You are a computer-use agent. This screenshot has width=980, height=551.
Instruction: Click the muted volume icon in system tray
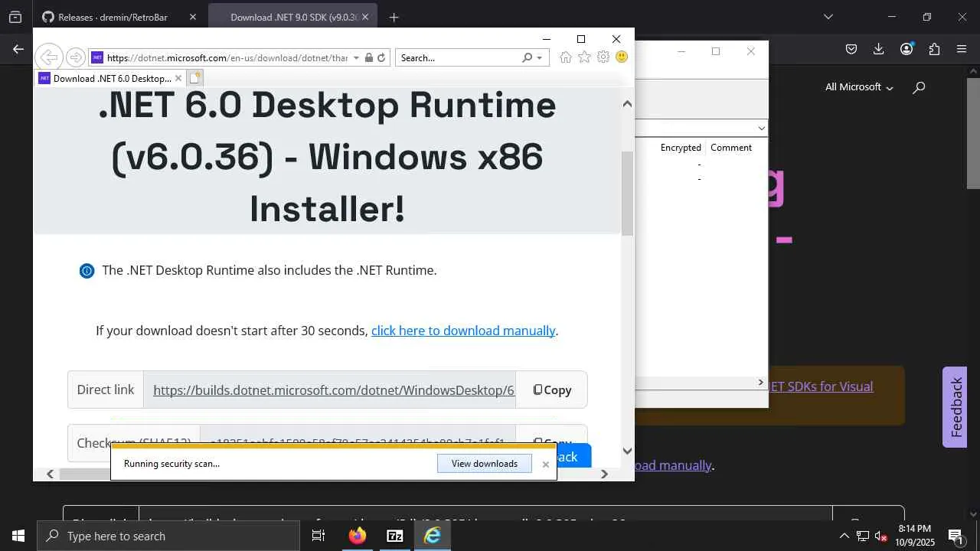(x=881, y=536)
